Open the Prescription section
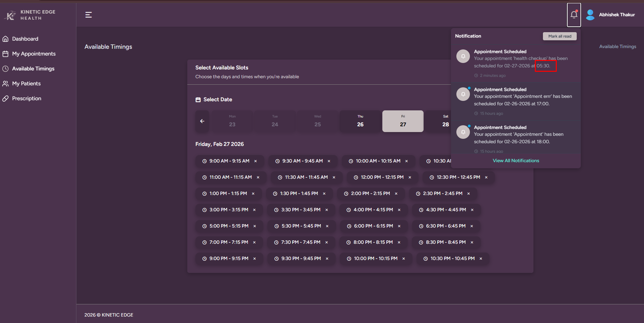 tap(26, 99)
